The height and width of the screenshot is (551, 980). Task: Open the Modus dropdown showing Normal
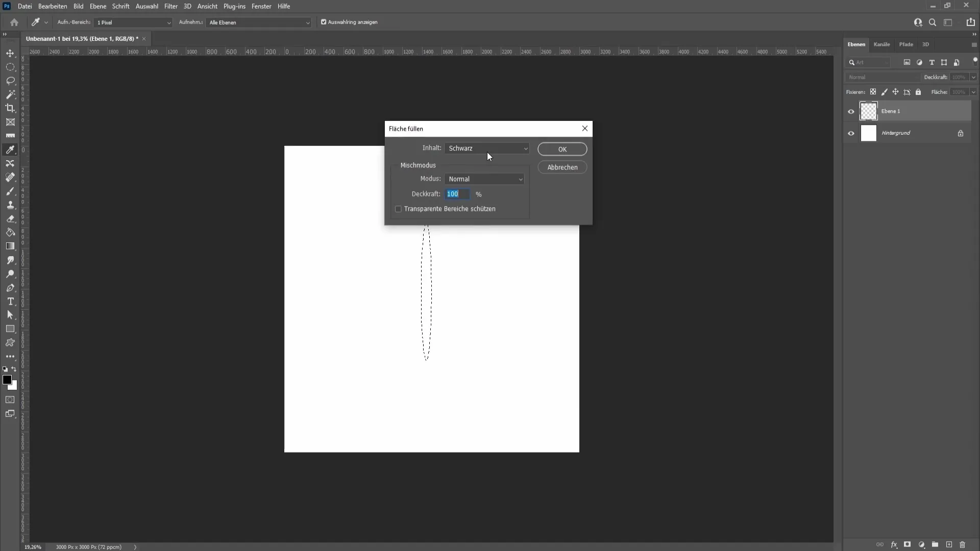(484, 179)
